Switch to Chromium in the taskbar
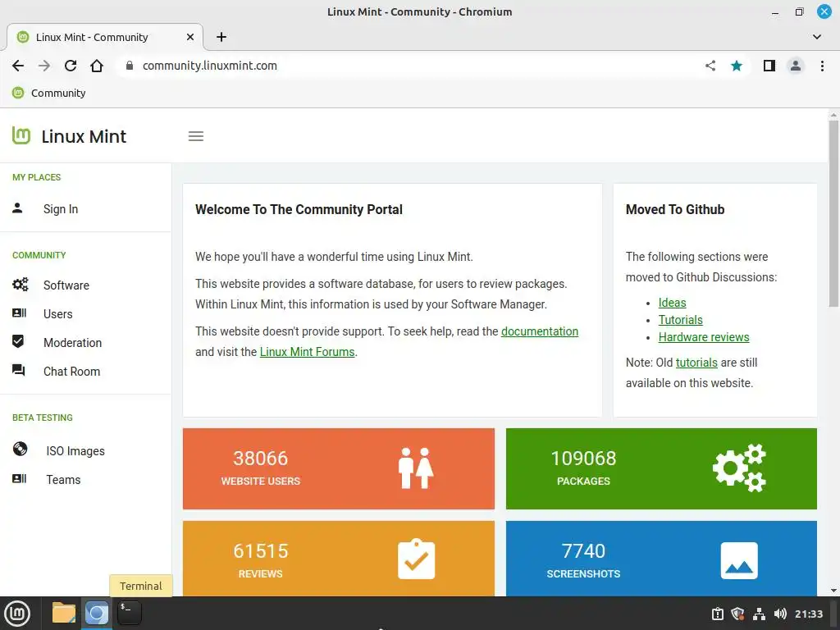 point(97,614)
